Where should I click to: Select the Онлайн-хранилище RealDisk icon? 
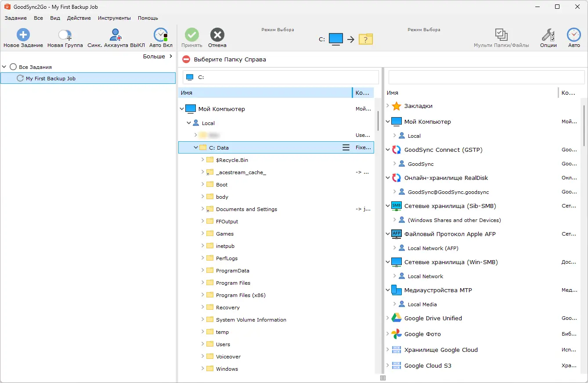tap(397, 178)
